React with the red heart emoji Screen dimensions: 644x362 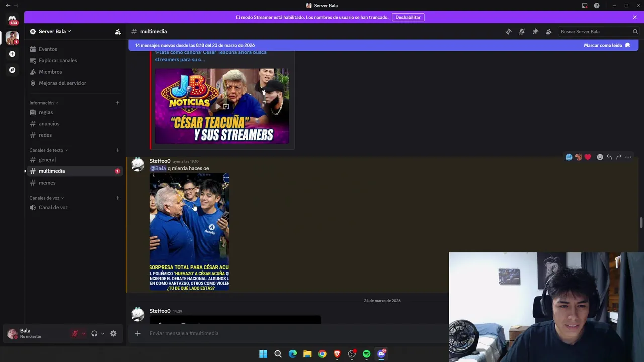point(588,157)
